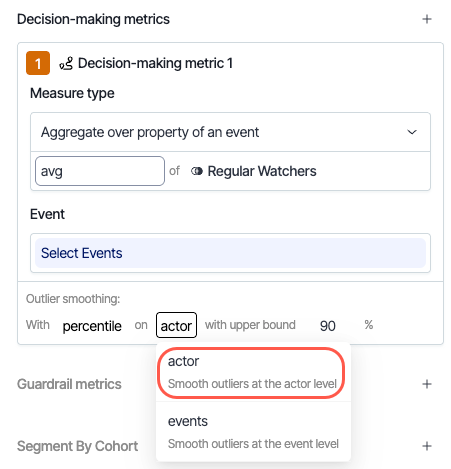Click the actor smoothing level selector box
Screen dimensions: 451x469
176,325
